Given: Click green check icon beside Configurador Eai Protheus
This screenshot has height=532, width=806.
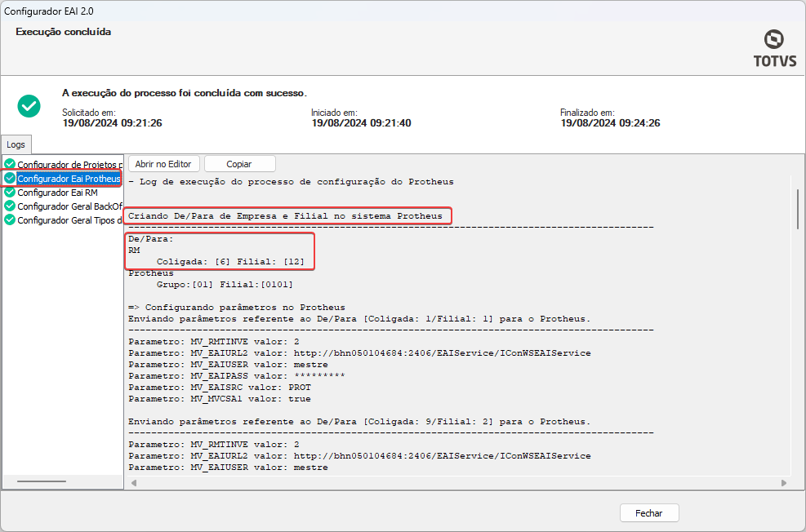Looking at the screenshot, I should point(10,178).
